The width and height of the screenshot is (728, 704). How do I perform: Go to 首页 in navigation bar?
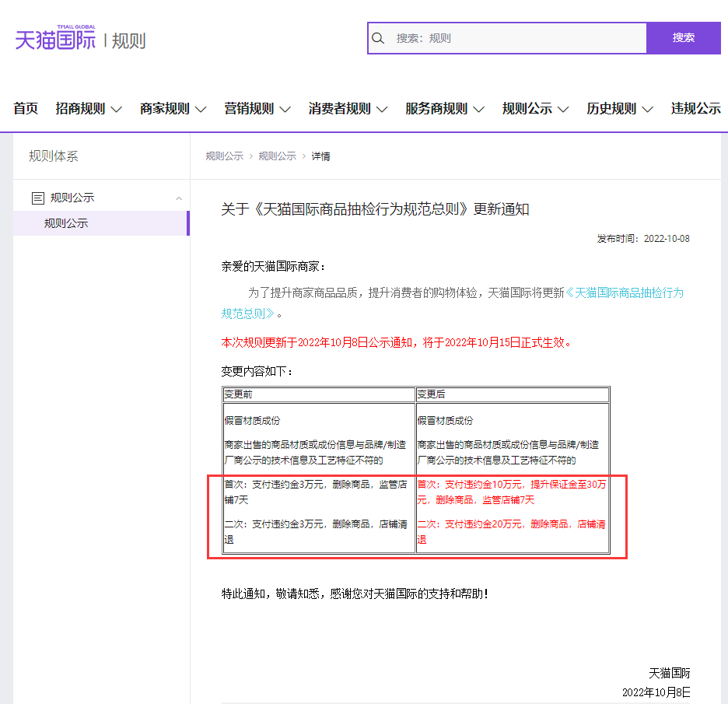26,109
